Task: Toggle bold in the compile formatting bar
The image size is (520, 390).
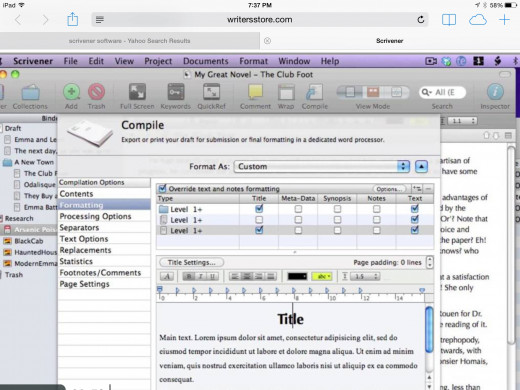Action: (189, 276)
